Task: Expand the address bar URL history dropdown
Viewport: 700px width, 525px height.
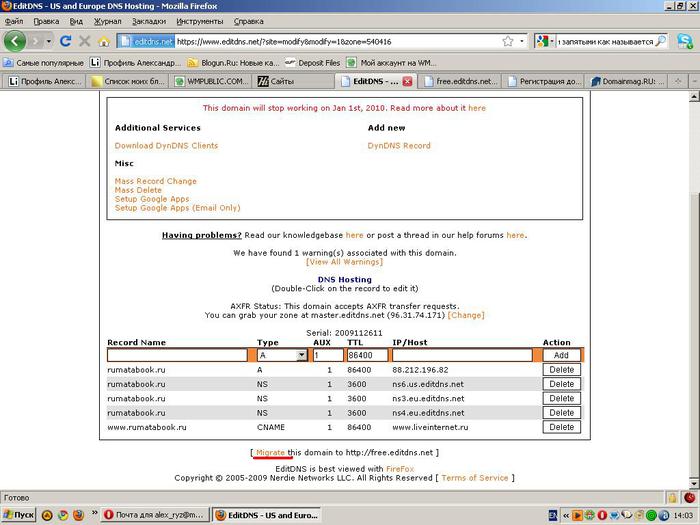Action: tap(521, 42)
